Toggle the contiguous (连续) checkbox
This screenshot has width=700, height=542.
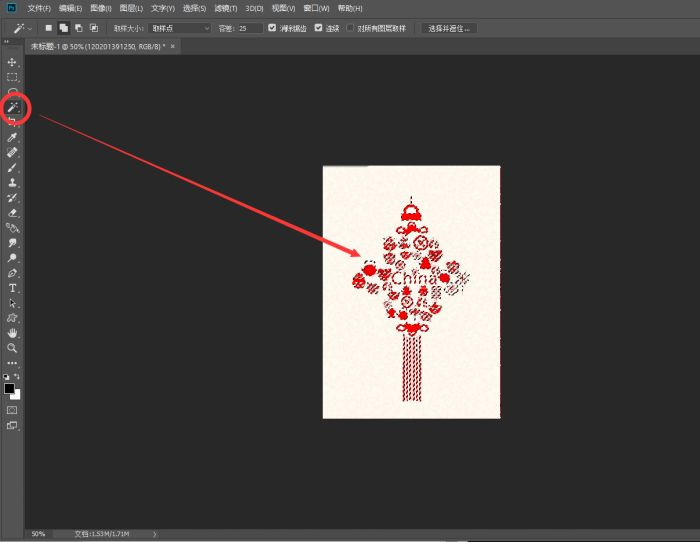pyautogui.click(x=319, y=28)
